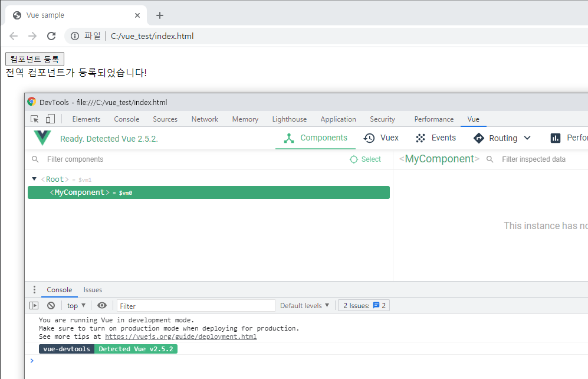Click the Ready. Detected Vue 2.5.2 text

coord(109,139)
